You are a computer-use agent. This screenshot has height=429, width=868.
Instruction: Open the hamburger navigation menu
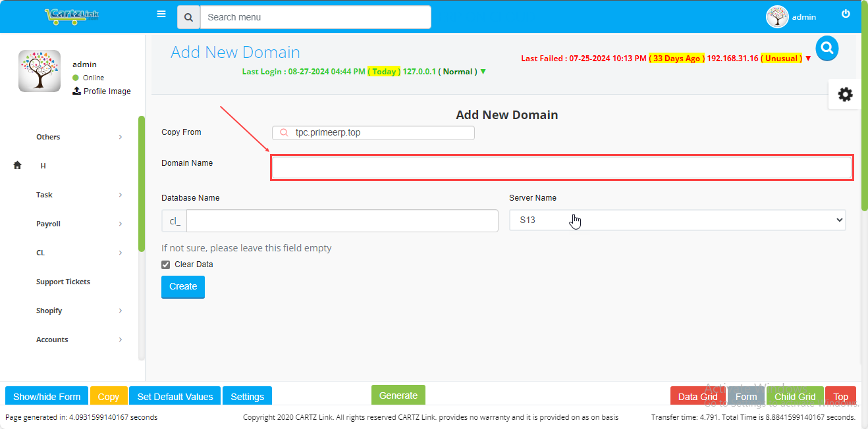click(x=161, y=14)
